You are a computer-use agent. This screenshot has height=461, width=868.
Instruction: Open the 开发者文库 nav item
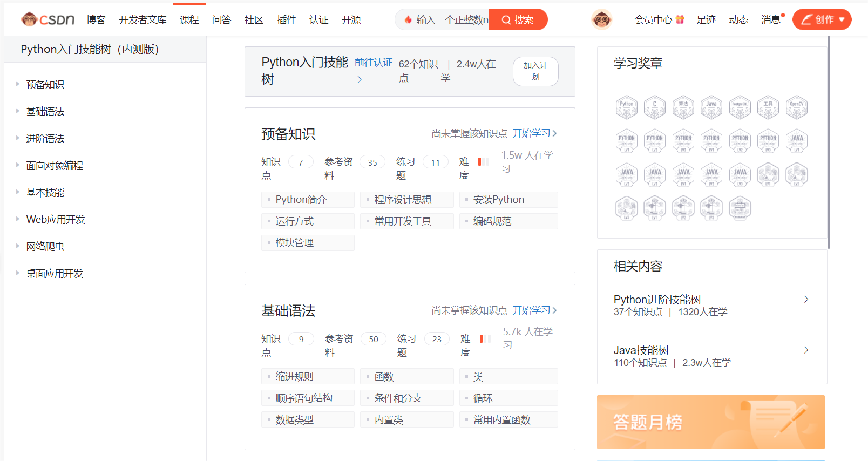(x=143, y=20)
